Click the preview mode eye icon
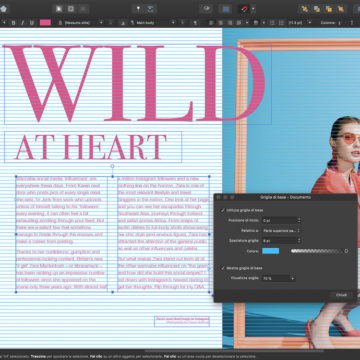This screenshot has height=360, width=360. click(207, 9)
